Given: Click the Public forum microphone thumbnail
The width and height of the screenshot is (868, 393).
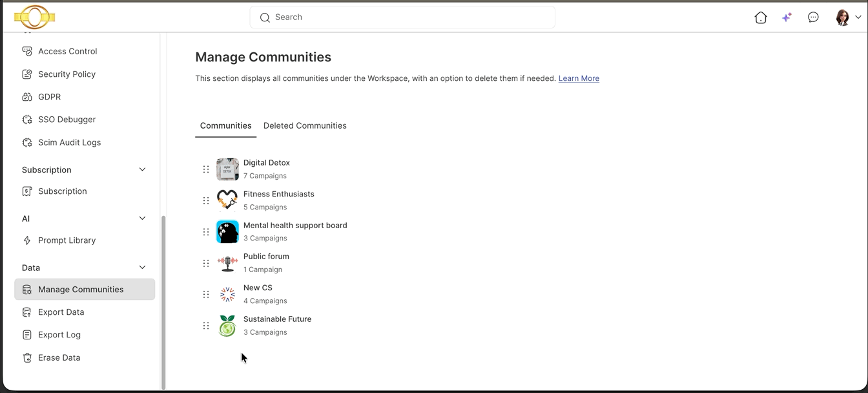Looking at the screenshot, I should click(227, 263).
